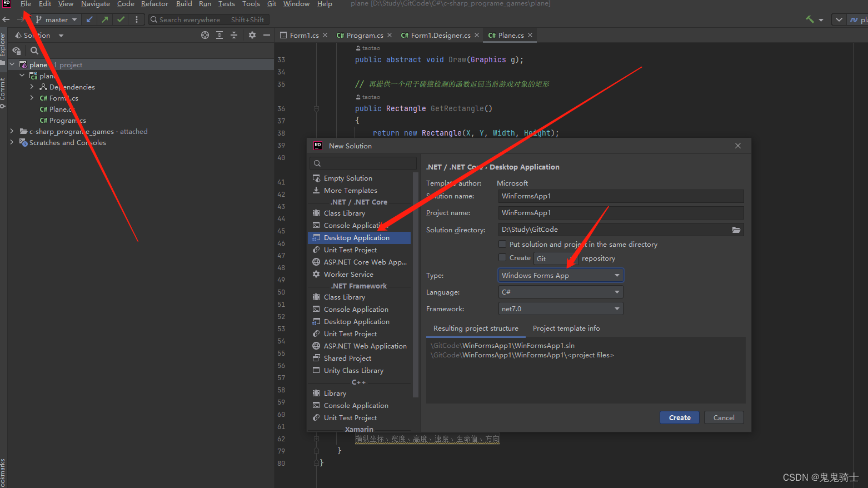Open the master branch dropdown
Viewport: 868px width, 488px height.
pyautogui.click(x=56, y=19)
